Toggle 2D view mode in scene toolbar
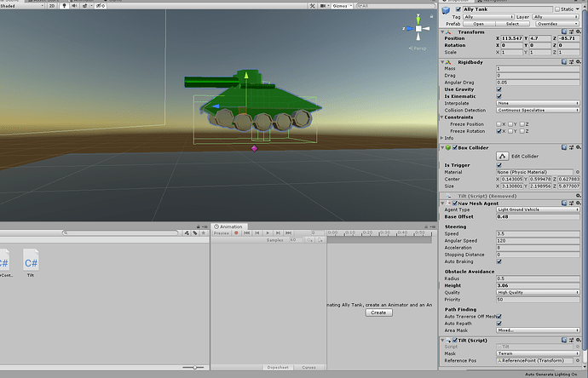588x378 pixels. [52, 6]
